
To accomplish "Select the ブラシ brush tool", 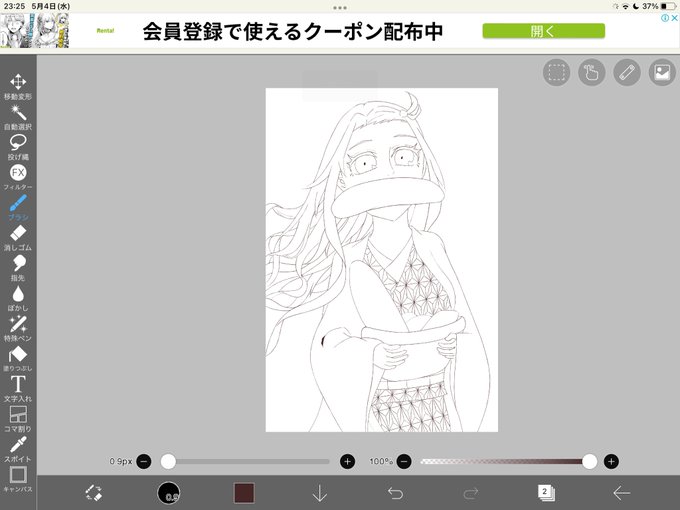I will coord(18,208).
